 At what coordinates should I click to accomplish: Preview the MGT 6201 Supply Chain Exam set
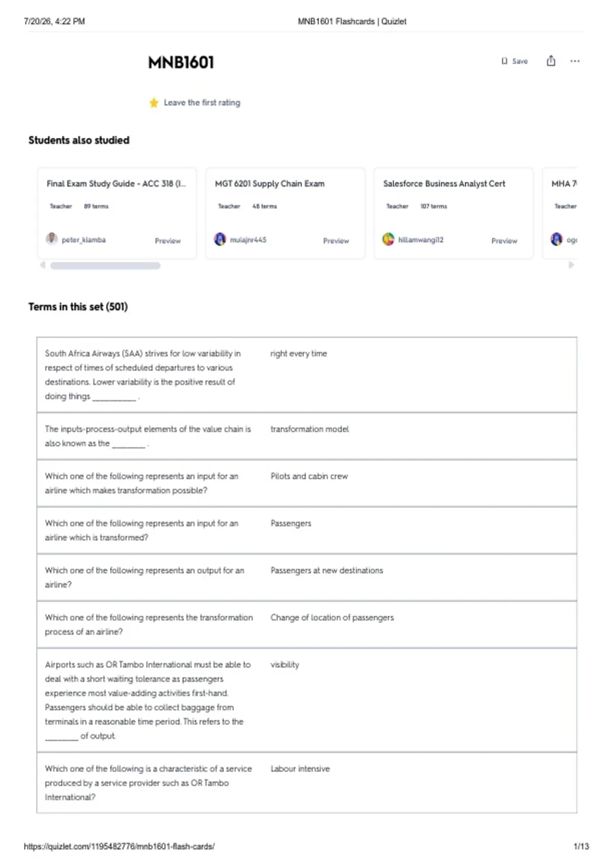[x=336, y=240]
